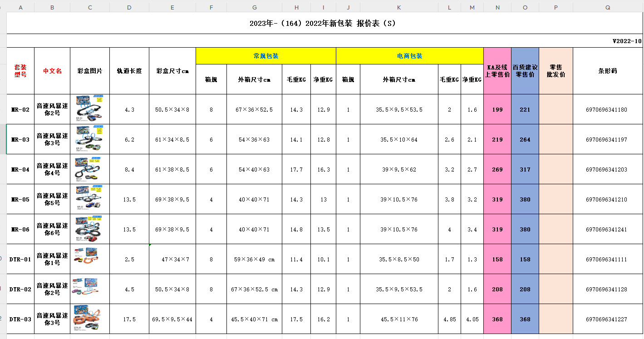This screenshot has height=339, width=644.
Task: Click the MR-05 colored box image
Action: pos(89,199)
